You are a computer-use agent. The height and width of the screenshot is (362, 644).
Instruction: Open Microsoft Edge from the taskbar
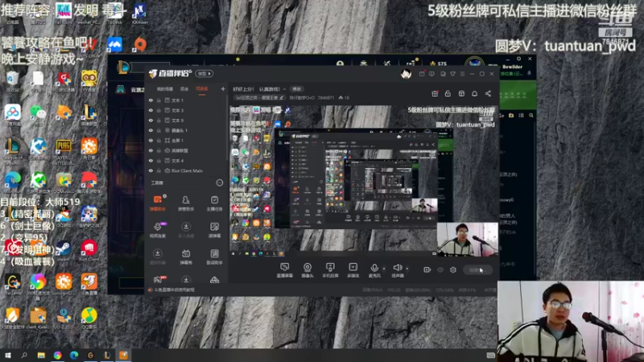[x=74, y=355]
